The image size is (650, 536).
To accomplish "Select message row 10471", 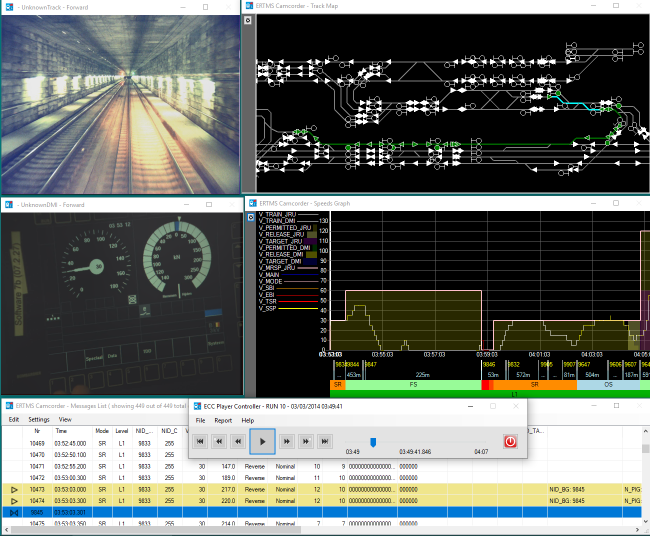I will click(x=322, y=466).
